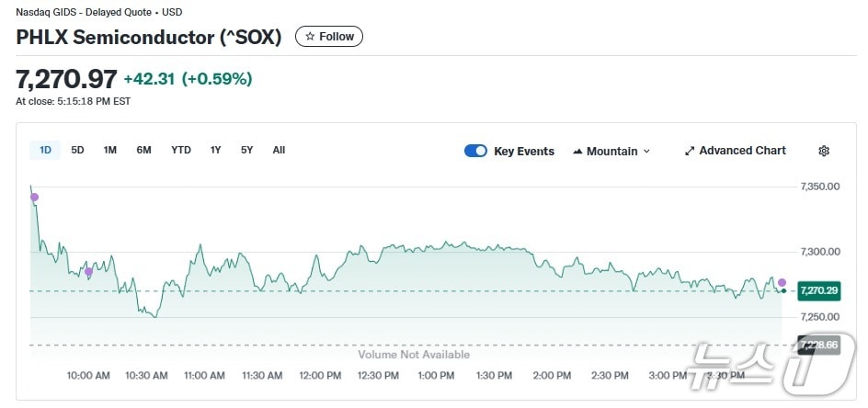Viewport: 868px width, 408px height.
Task: Choose the 6M time range
Action: [143, 150]
